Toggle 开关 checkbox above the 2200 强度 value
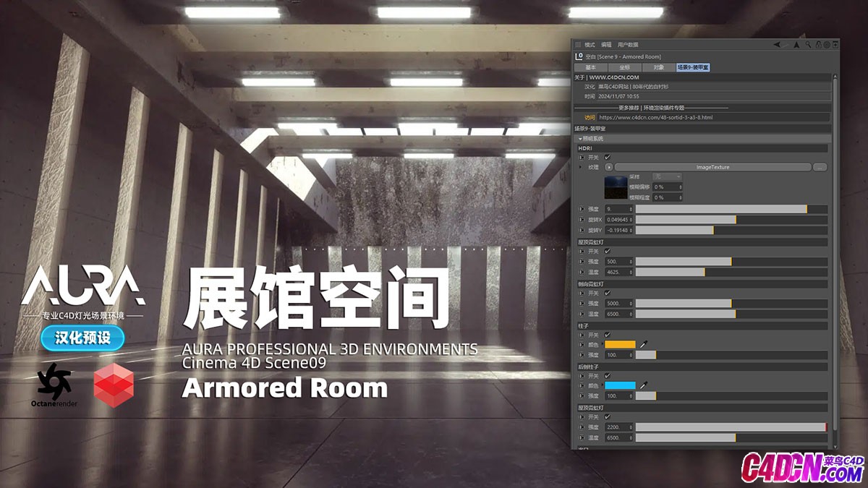This screenshot has width=868, height=488. [608, 417]
